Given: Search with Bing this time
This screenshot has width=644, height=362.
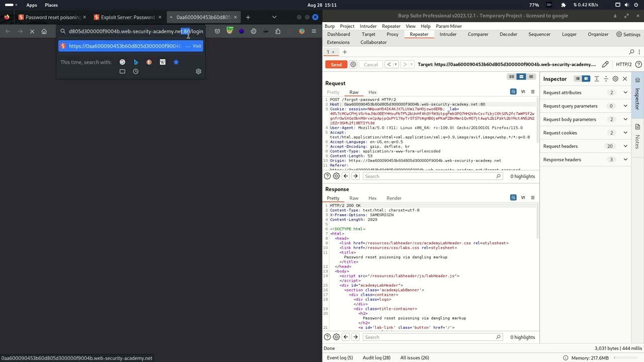Looking at the screenshot, I should click(x=136, y=62).
